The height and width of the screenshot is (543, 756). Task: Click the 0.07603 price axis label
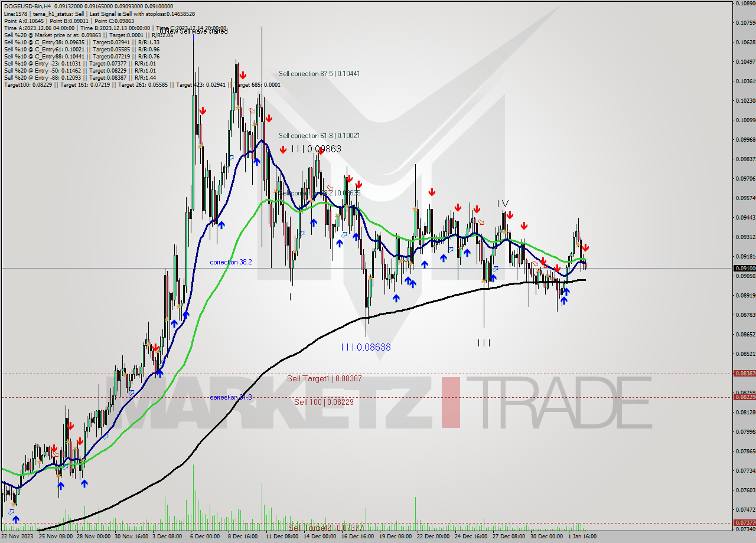(745, 490)
